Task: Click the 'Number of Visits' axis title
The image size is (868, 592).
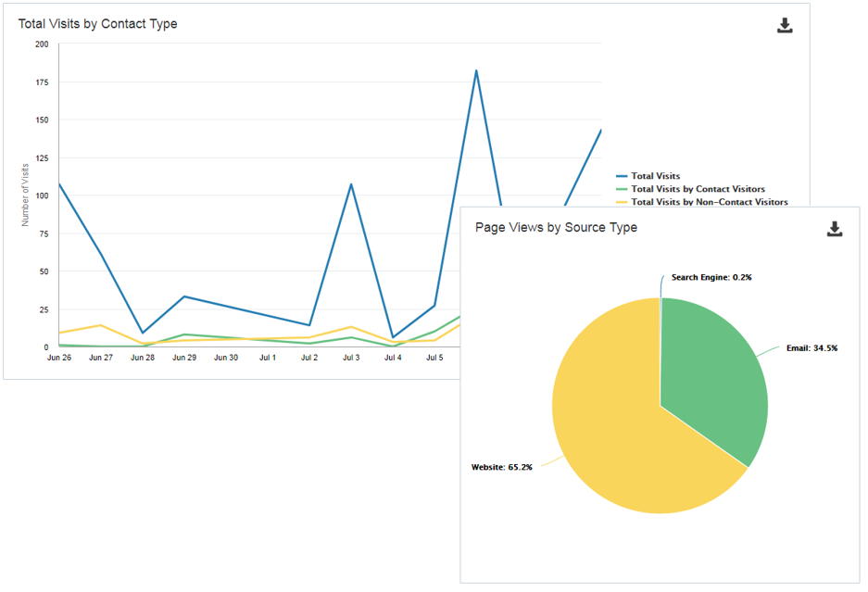Action: [x=25, y=195]
